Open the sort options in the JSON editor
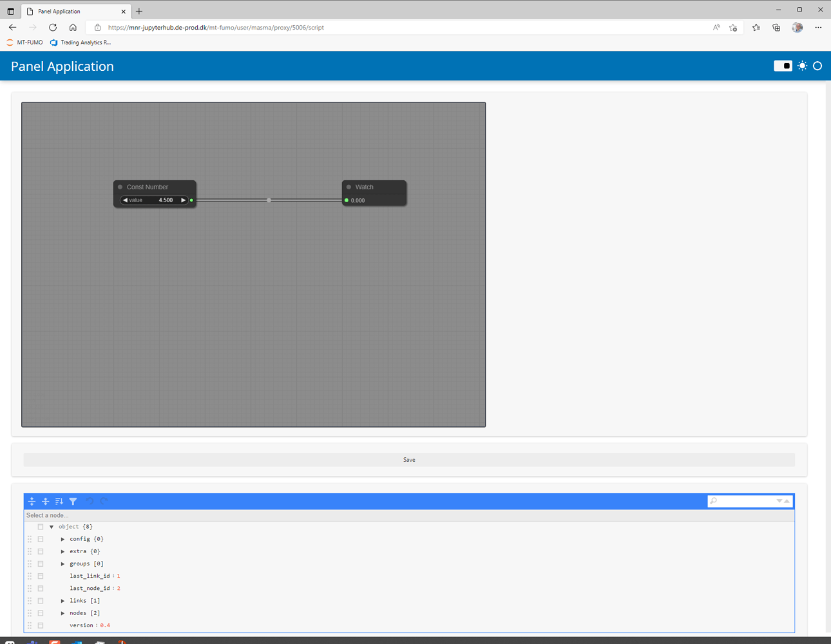 coord(59,501)
